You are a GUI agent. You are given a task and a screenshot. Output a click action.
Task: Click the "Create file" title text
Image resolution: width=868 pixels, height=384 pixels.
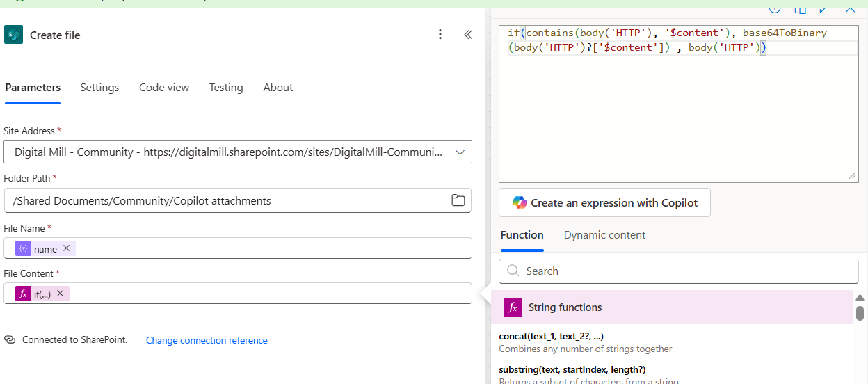[55, 35]
